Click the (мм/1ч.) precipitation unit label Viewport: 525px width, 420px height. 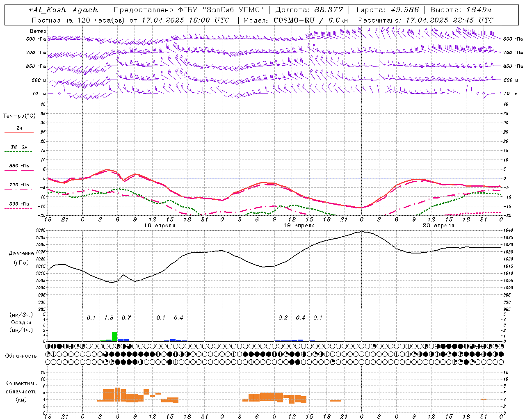tap(21, 330)
